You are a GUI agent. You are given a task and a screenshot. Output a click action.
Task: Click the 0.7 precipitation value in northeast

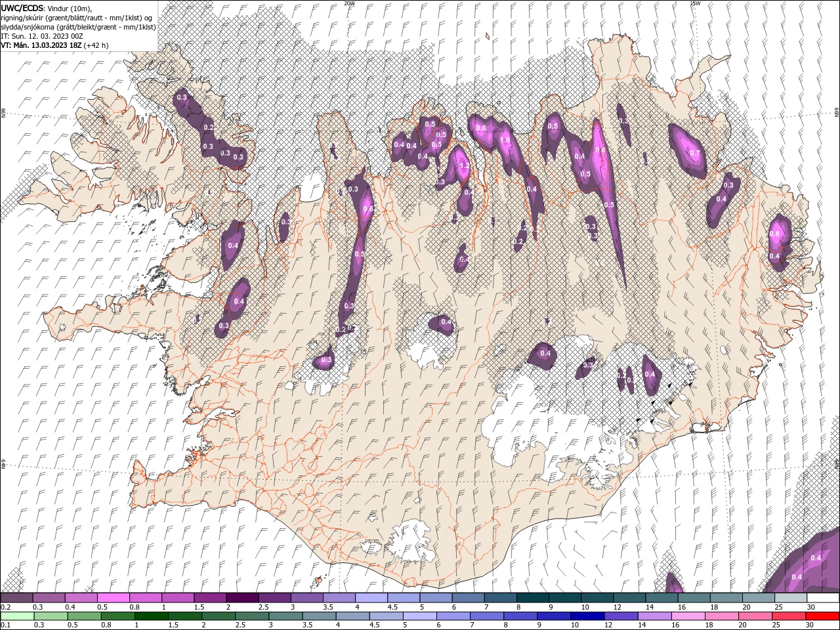click(695, 154)
